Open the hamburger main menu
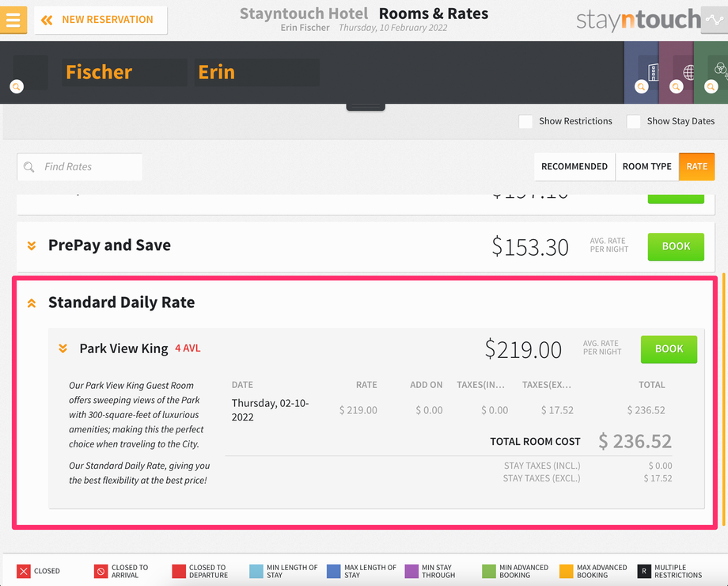This screenshot has width=728, height=586. pyautogui.click(x=13, y=20)
